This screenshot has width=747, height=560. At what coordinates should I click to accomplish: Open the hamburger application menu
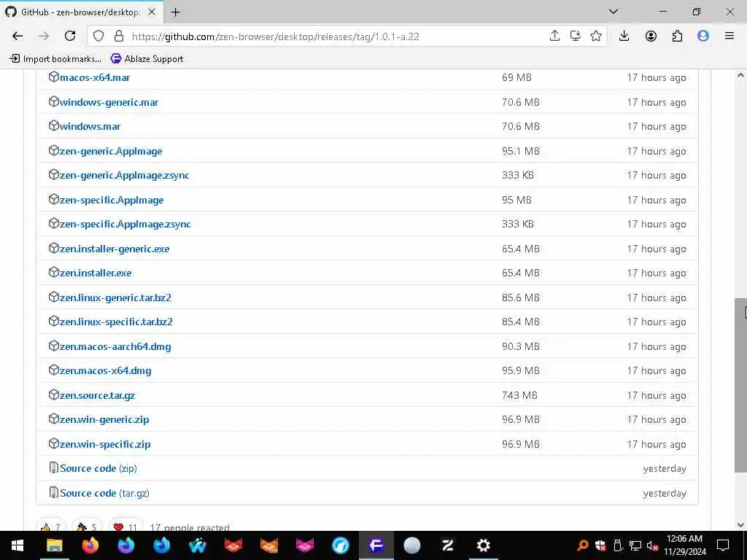[x=729, y=36]
